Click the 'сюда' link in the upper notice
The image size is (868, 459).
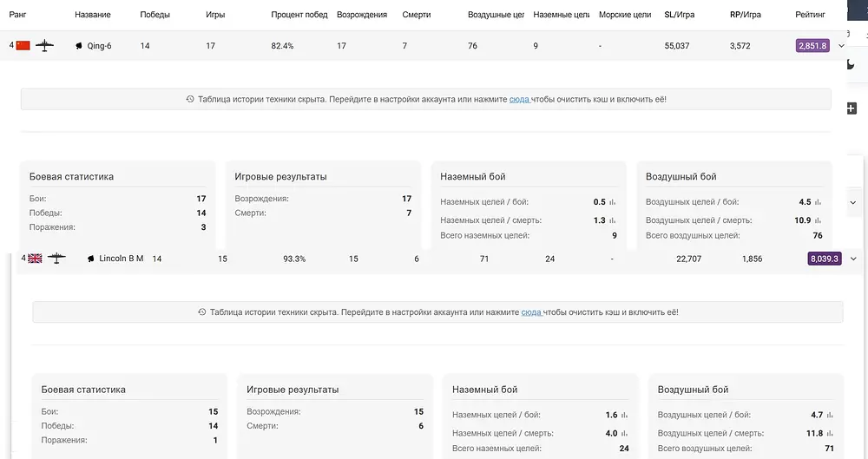[x=519, y=99]
